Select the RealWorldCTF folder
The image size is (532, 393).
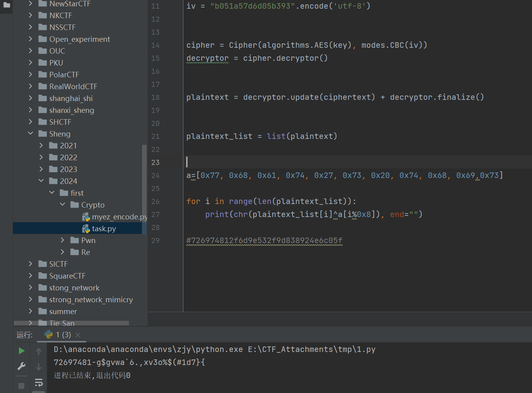(73, 86)
